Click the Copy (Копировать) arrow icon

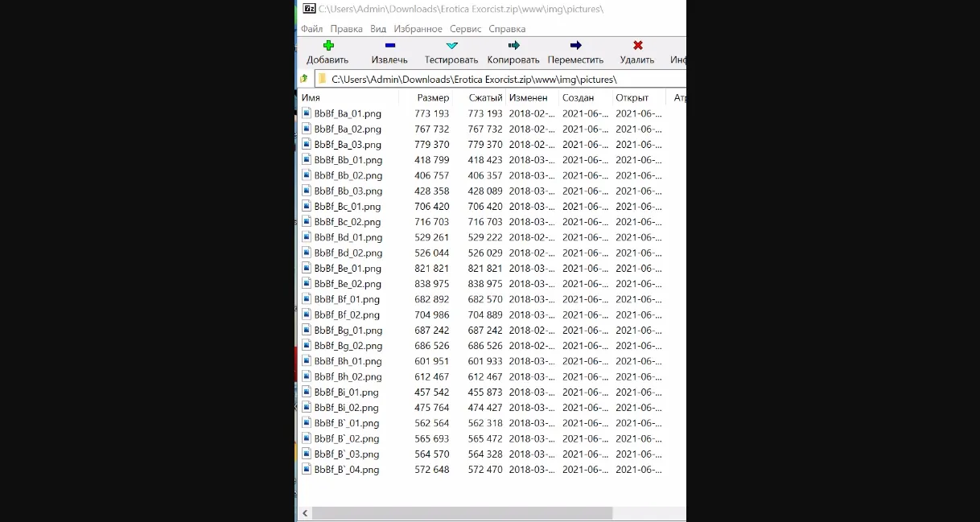[513, 46]
